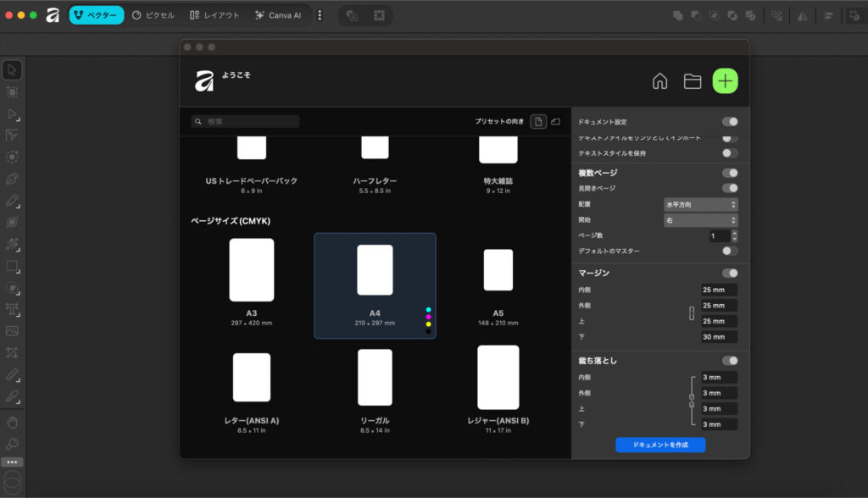
Task: Choose portrait preset orientation icon
Action: pos(538,122)
